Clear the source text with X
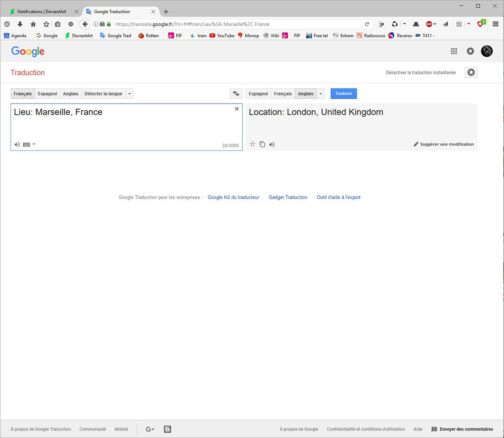Viewport: 504px width, 438px height. 237,109
